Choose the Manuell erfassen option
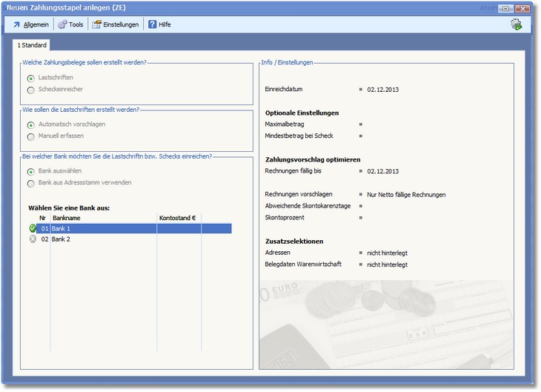541x392 pixels. (31, 136)
